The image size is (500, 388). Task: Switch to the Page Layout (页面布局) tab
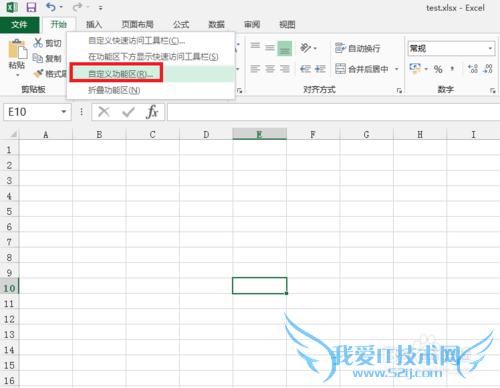(x=137, y=24)
